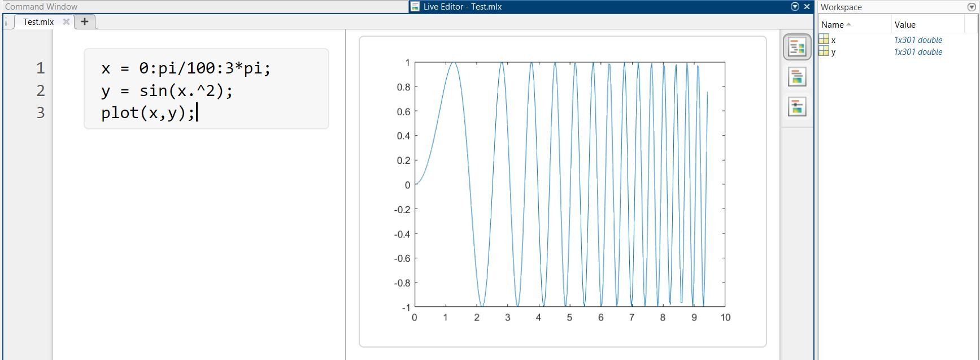Image resolution: width=980 pixels, height=360 pixels.
Task: Click the Live Editor - Test.mlx title
Action: pos(463,7)
